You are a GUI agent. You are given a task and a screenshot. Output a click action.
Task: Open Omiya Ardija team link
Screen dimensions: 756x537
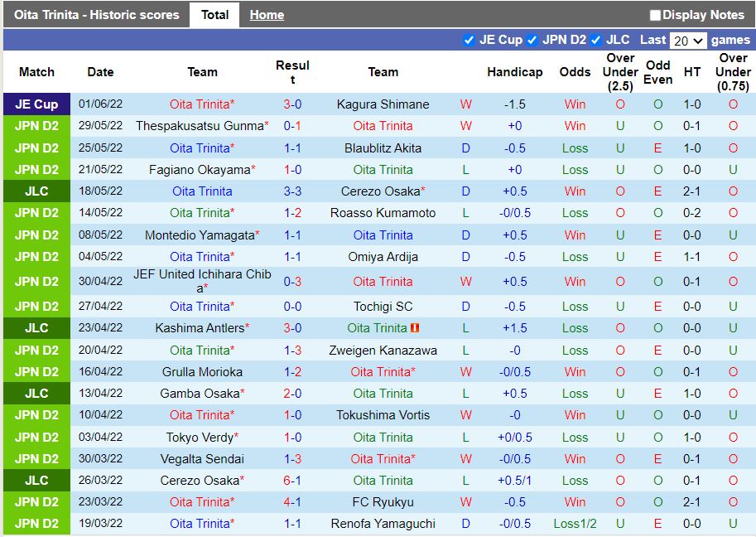pyautogui.click(x=383, y=257)
